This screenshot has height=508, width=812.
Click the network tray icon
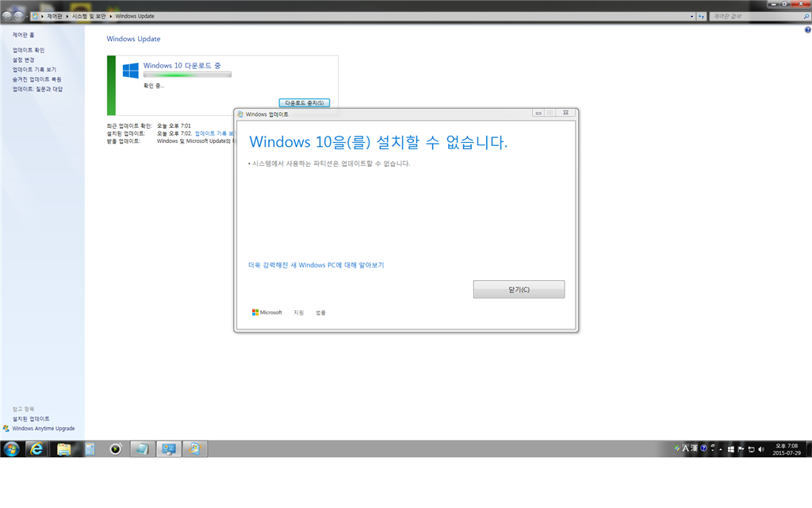tap(751, 449)
